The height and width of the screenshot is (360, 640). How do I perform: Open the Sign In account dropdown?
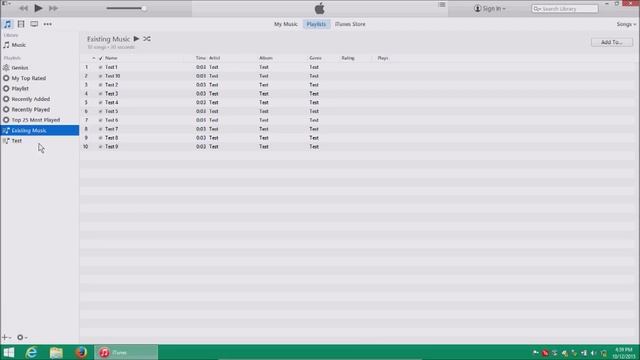point(489,9)
